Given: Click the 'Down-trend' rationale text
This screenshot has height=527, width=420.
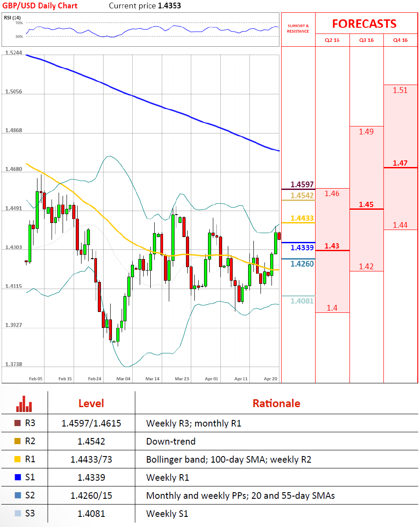Looking at the screenshot, I should click(171, 441).
